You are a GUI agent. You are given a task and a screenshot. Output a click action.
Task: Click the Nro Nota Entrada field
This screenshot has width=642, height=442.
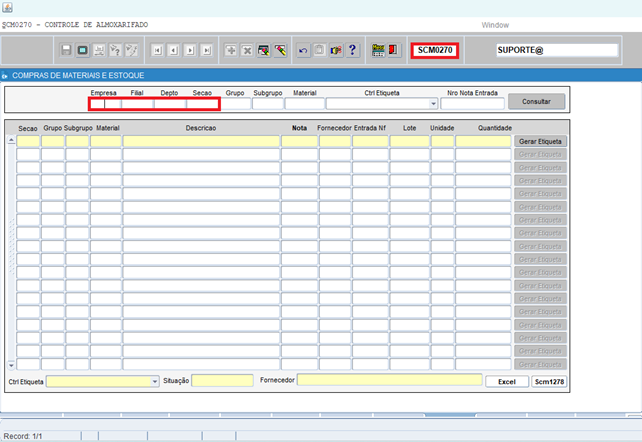coord(472,104)
